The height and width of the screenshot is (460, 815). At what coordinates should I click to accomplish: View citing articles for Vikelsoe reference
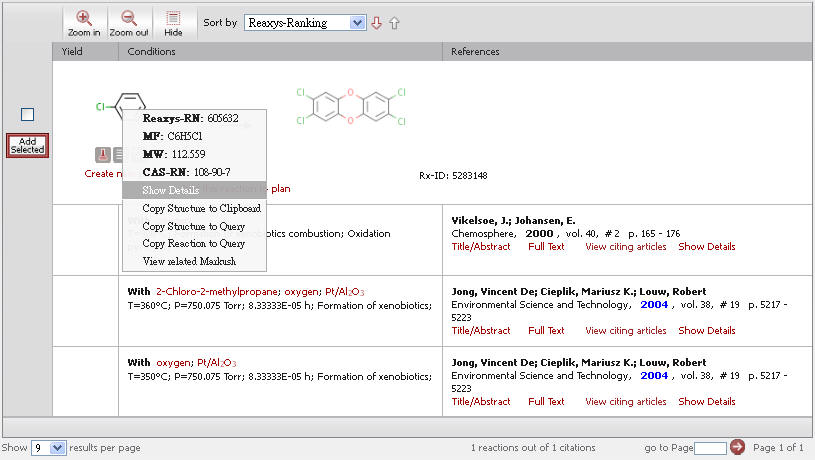pyautogui.click(x=625, y=246)
